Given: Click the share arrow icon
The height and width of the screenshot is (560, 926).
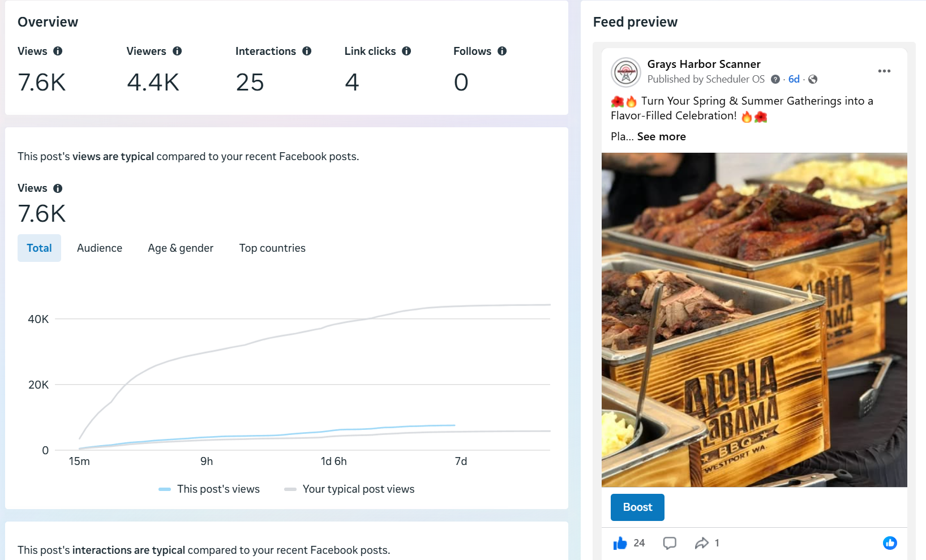Looking at the screenshot, I should 702,543.
